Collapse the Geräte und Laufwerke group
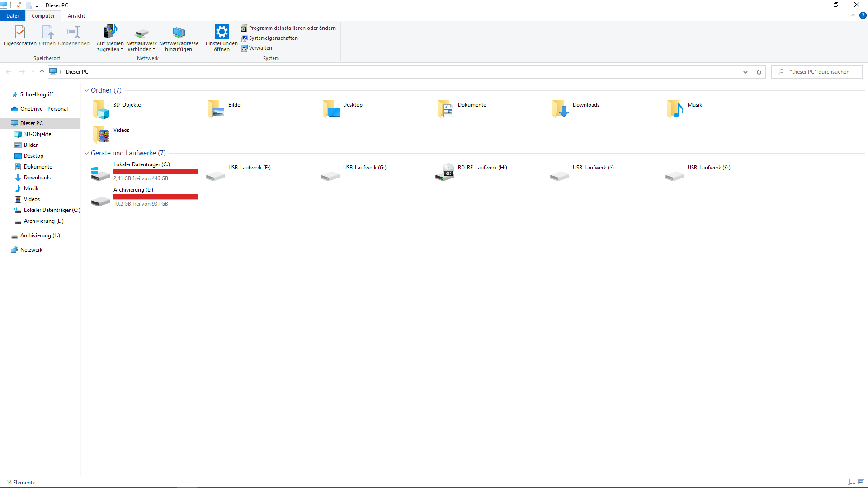 (x=86, y=153)
